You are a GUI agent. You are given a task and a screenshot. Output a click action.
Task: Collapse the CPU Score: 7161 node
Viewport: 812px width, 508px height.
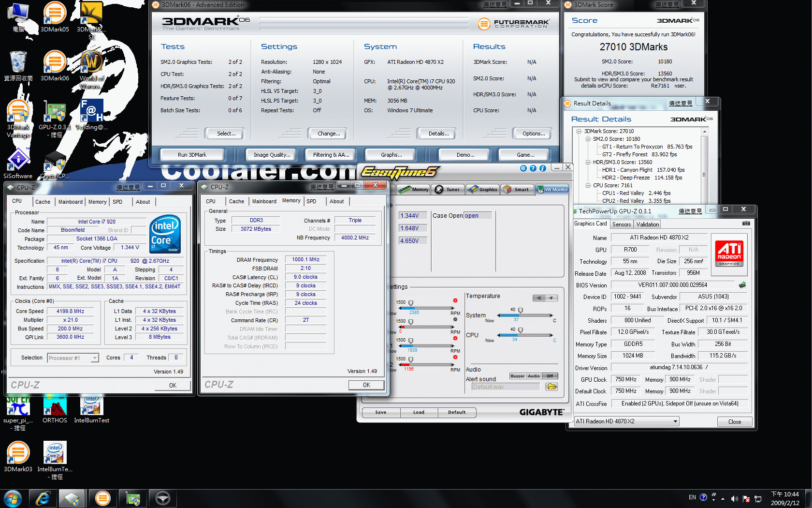tap(588, 185)
